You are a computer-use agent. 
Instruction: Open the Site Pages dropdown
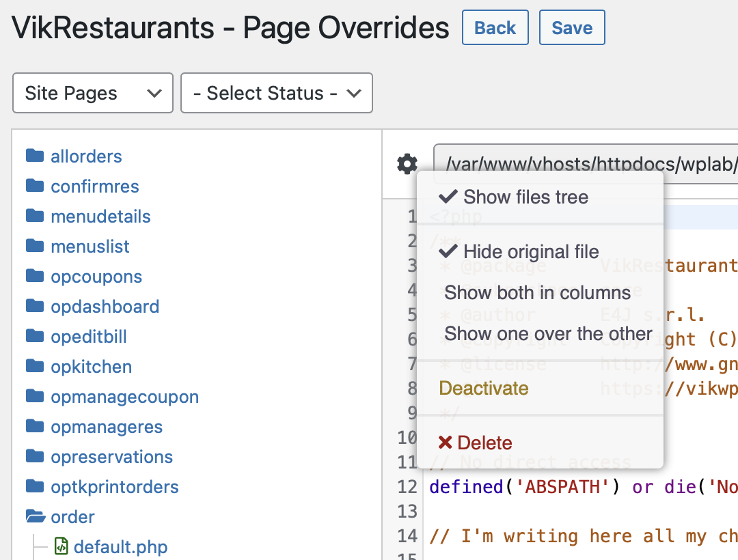93,93
